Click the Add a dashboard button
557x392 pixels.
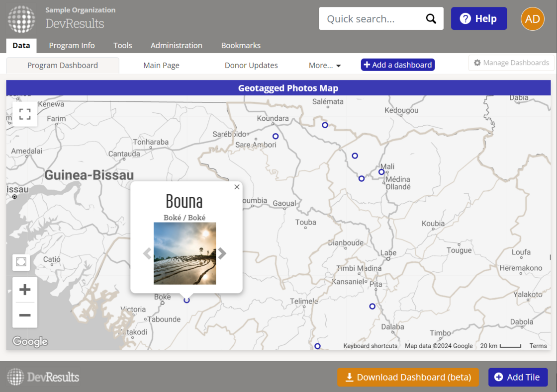pos(397,65)
